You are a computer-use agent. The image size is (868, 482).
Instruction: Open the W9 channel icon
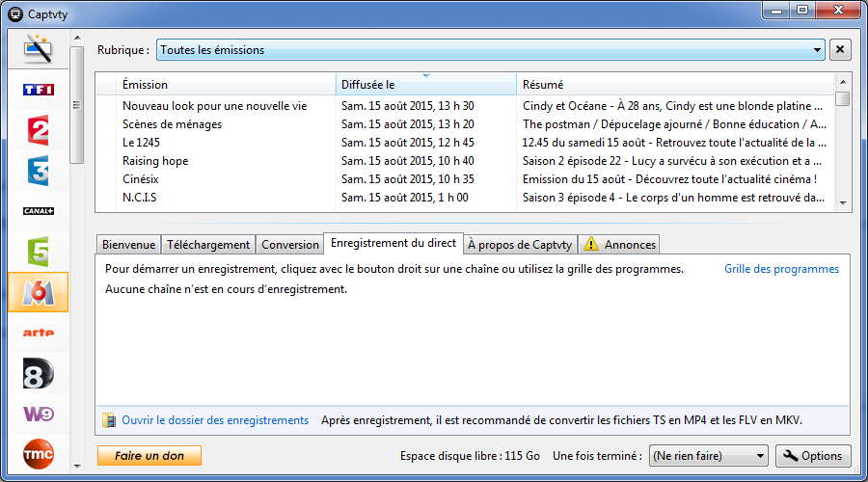pyautogui.click(x=39, y=414)
